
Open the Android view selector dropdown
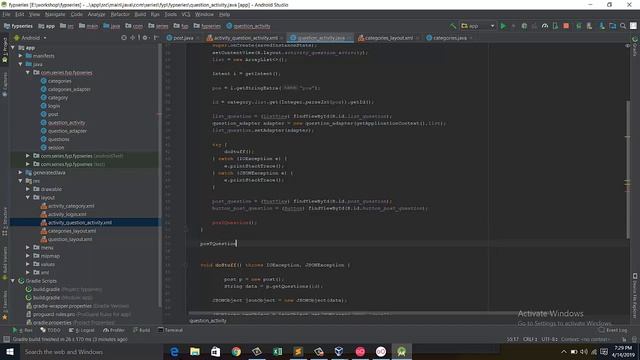pyautogui.click(x=31, y=38)
